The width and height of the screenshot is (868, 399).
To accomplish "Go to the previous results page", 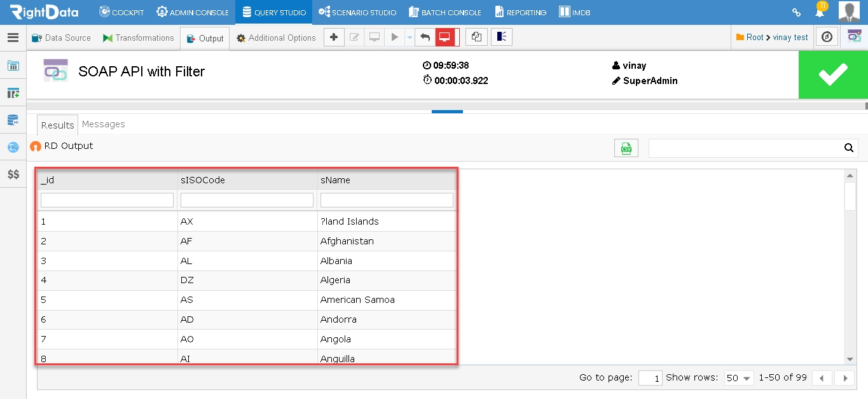I will pos(822,378).
